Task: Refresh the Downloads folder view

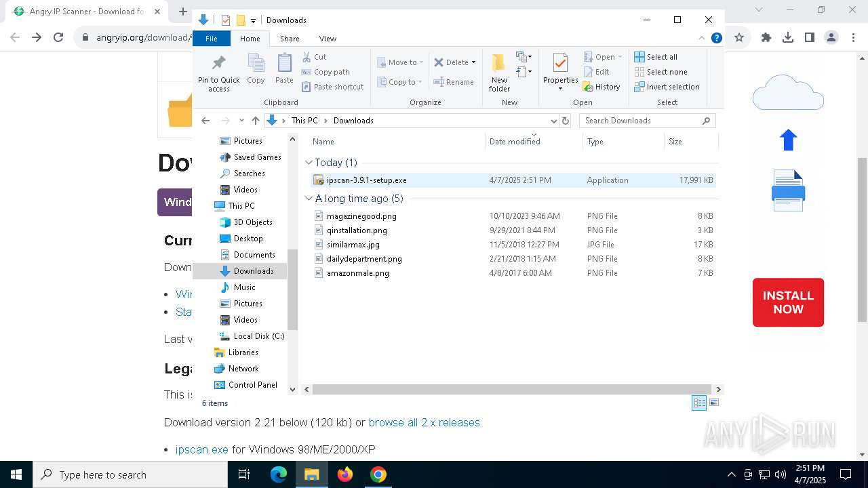Action: (566, 121)
